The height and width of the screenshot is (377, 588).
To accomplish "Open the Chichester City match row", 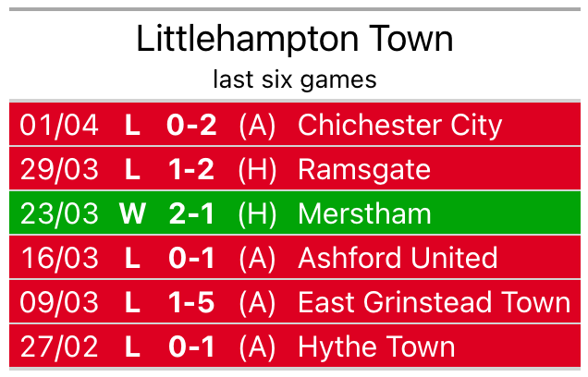I will pyautogui.click(x=294, y=125).
